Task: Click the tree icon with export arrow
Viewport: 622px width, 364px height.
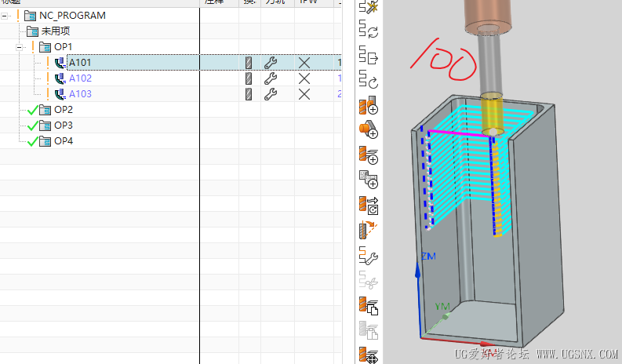Action: pos(368,56)
